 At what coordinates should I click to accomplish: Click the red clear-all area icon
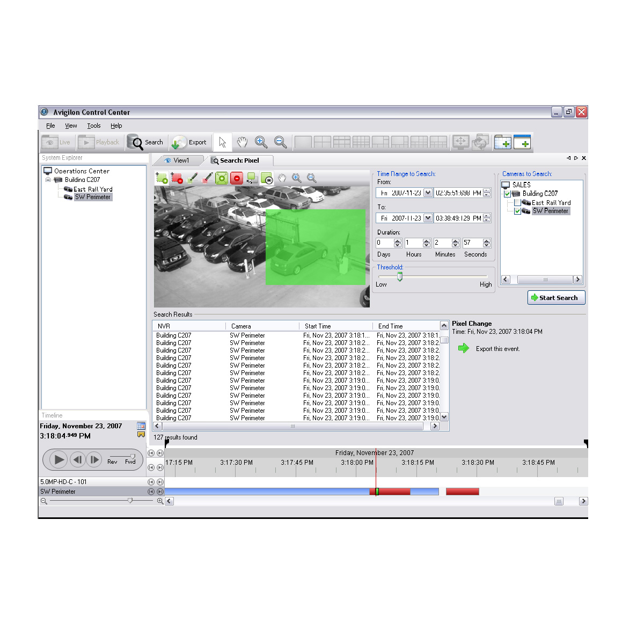coord(237,178)
